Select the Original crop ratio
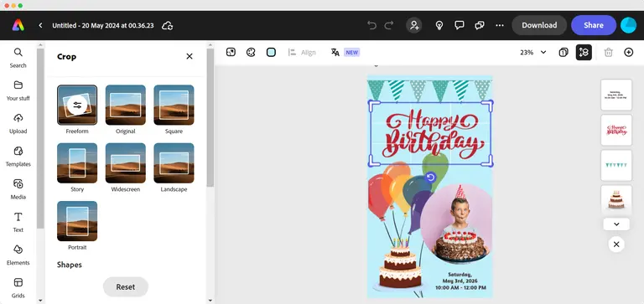The image size is (644, 304). coord(126,105)
